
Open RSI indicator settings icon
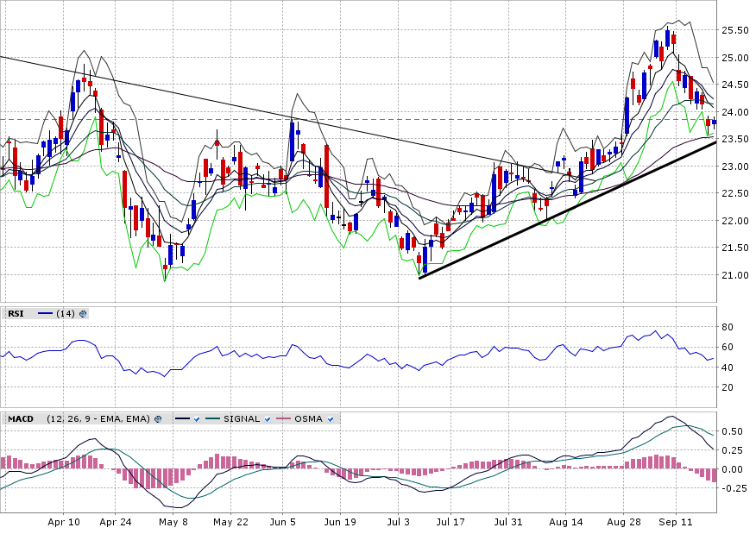click(84, 314)
